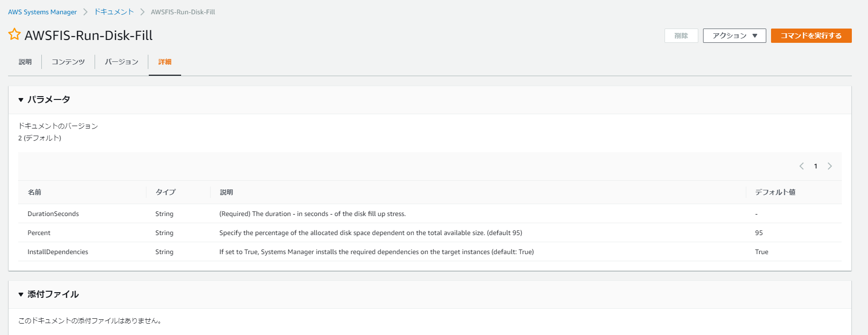Select page number 1 in pagination

point(816,166)
